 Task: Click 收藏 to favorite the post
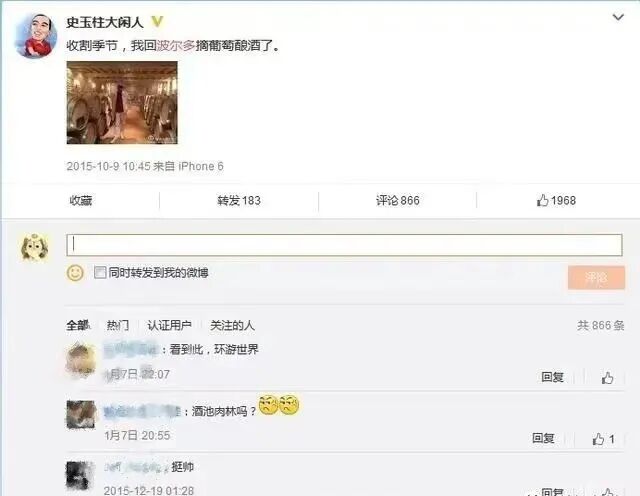[x=80, y=200]
